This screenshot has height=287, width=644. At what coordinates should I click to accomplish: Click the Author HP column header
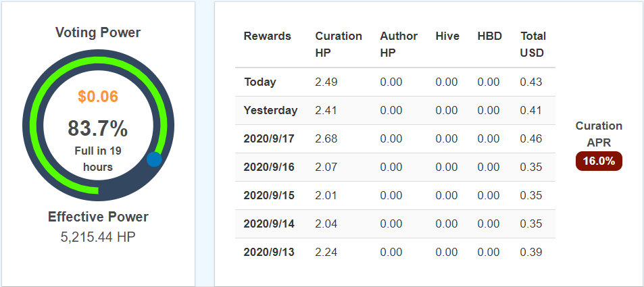tap(399, 44)
